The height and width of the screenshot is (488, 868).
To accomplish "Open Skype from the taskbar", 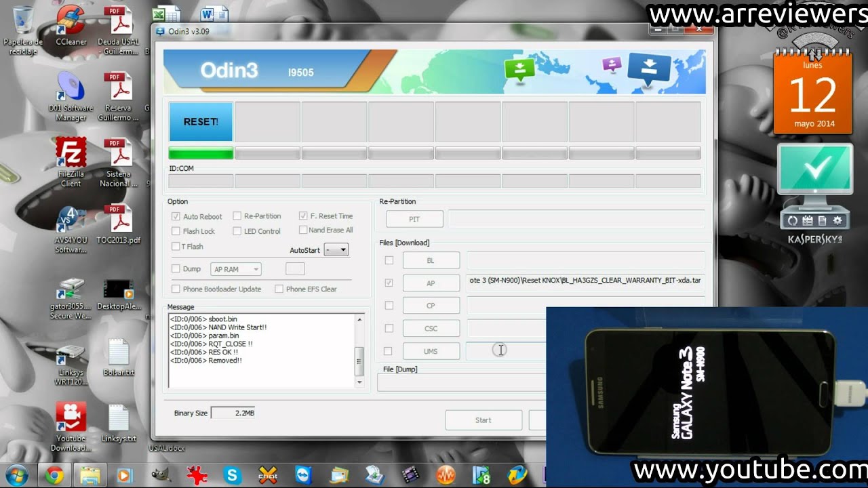I will pos(232,475).
